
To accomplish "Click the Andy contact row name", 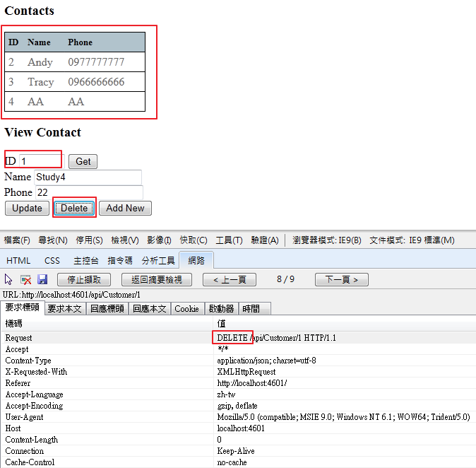I will [x=40, y=62].
